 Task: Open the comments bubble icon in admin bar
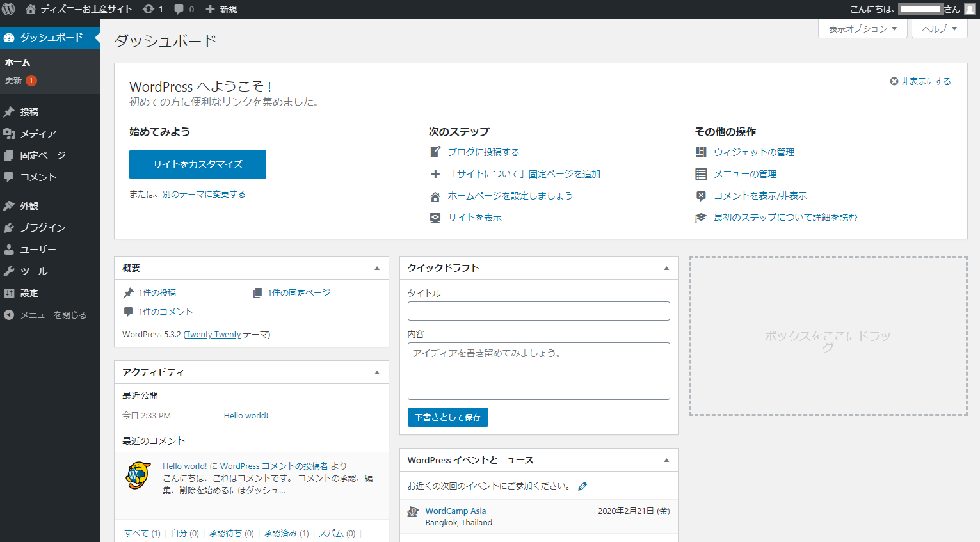(x=179, y=9)
